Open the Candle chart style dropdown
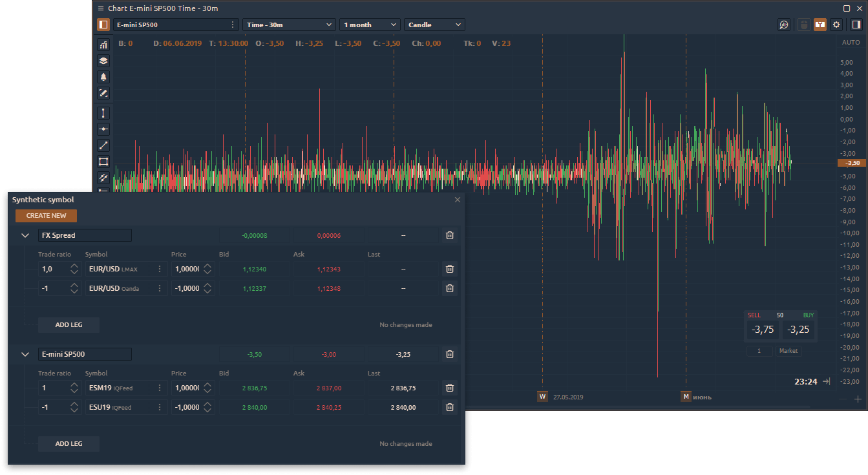 coord(434,25)
